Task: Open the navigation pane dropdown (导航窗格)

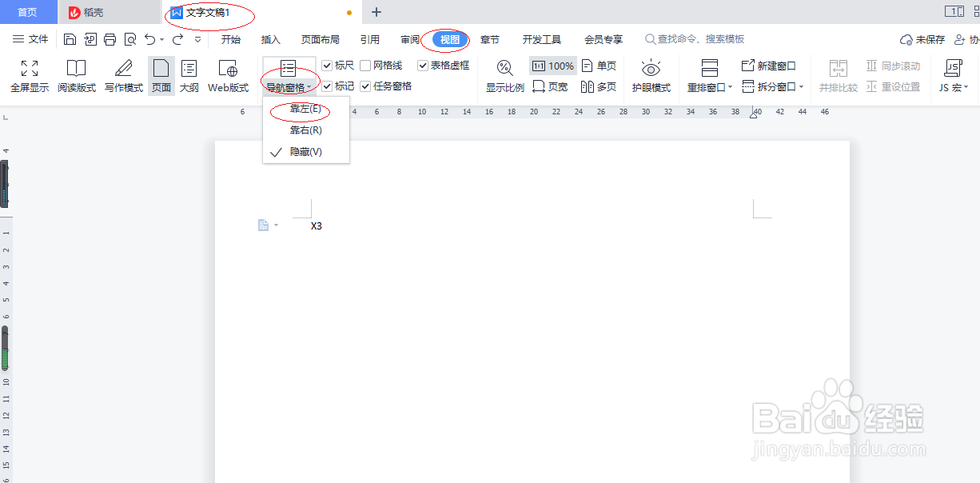Action: pyautogui.click(x=289, y=87)
